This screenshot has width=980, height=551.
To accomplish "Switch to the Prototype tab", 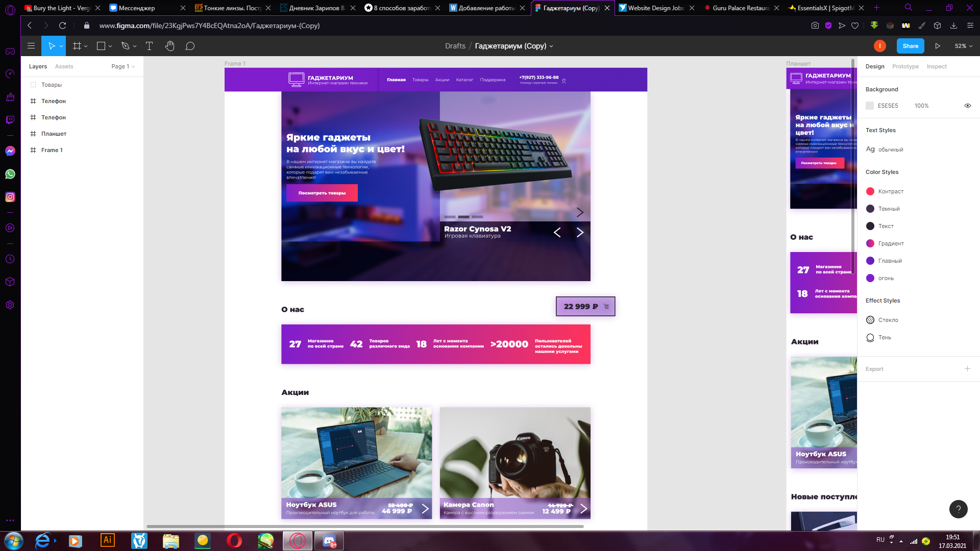I will click(905, 66).
